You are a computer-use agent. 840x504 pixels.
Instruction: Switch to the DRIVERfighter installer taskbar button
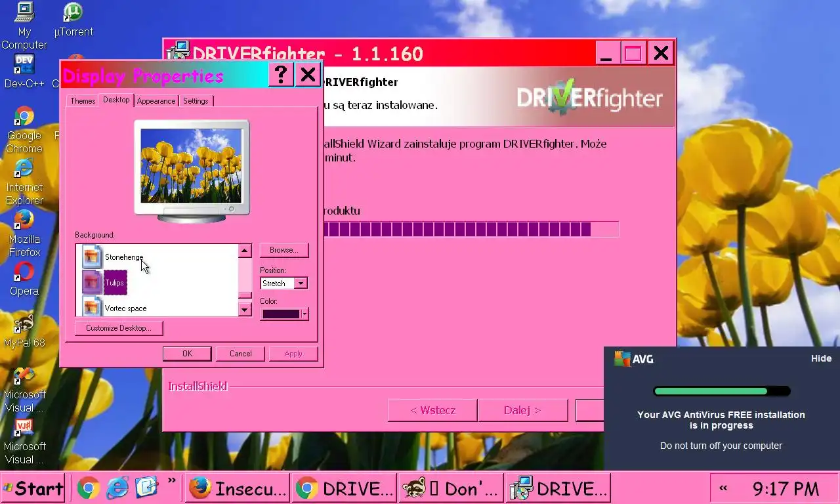[x=558, y=488]
